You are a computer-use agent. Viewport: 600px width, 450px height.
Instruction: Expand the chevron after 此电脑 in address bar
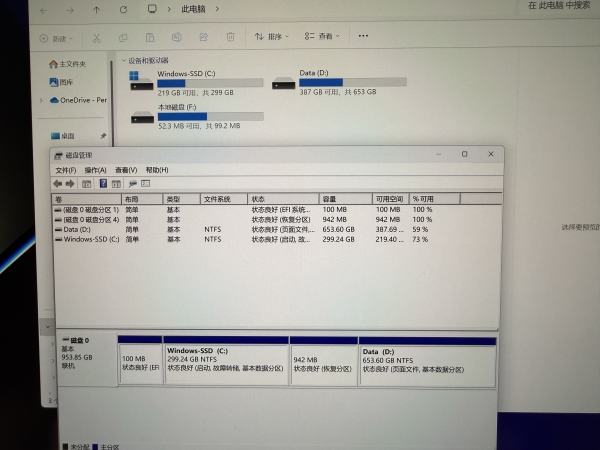tap(217, 8)
